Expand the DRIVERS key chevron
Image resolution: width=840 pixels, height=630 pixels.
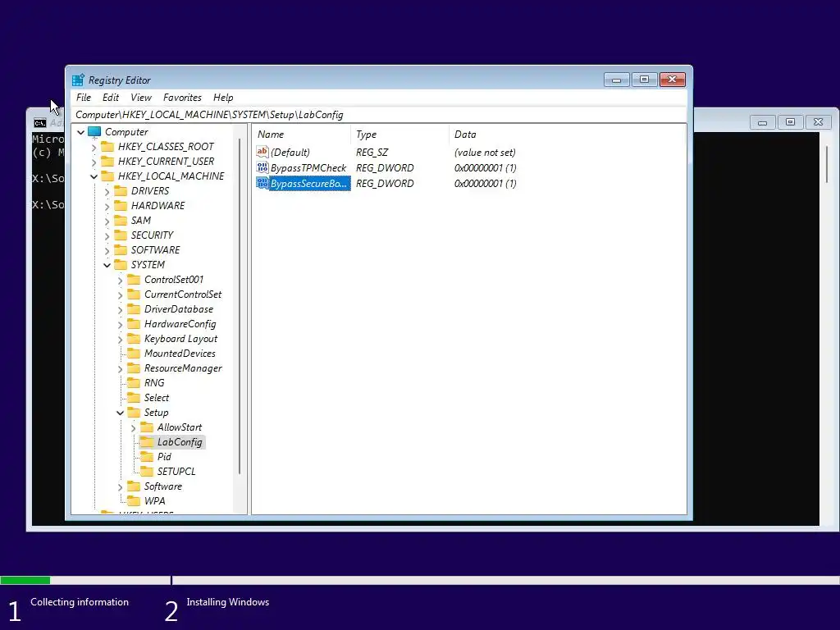(107, 191)
